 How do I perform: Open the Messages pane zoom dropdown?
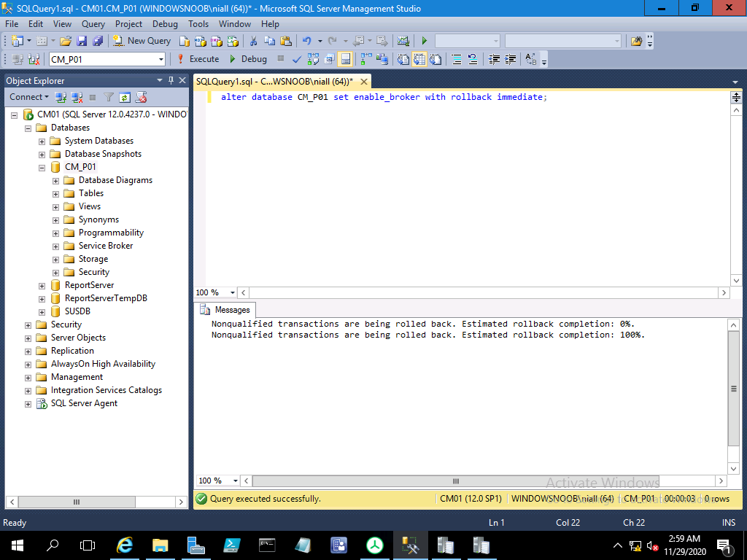(235, 481)
